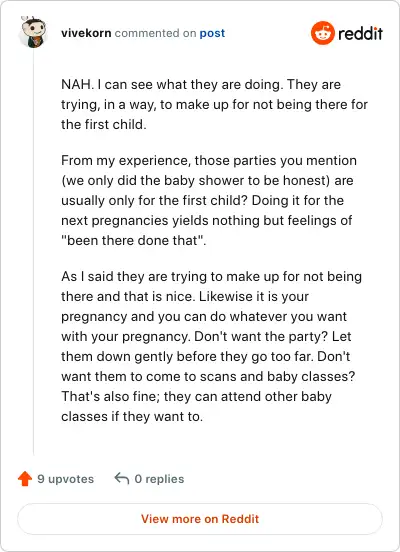Click the "commented on" text
The width and height of the screenshot is (400, 552).
coord(155,33)
